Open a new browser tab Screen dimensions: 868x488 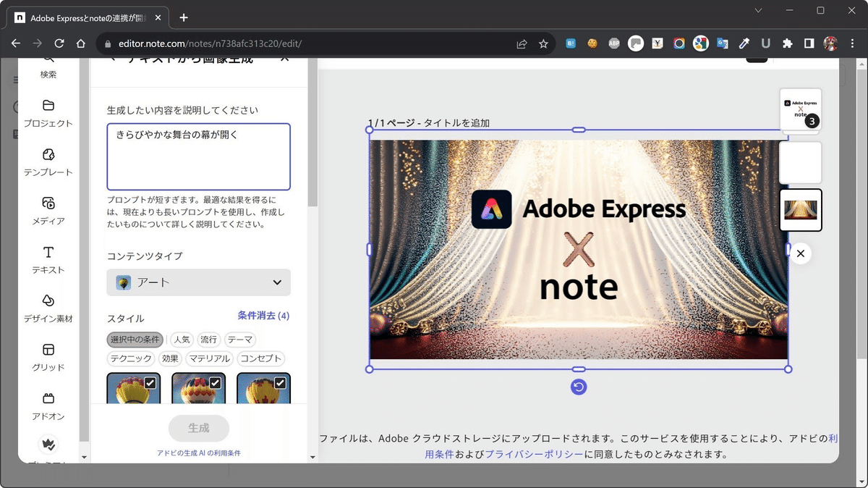tap(184, 17)
